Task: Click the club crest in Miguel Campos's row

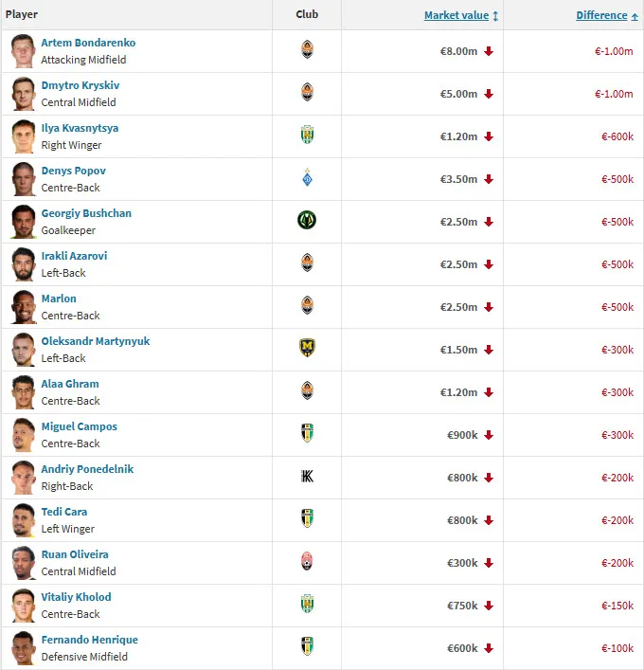Action: tap(307, 434)
